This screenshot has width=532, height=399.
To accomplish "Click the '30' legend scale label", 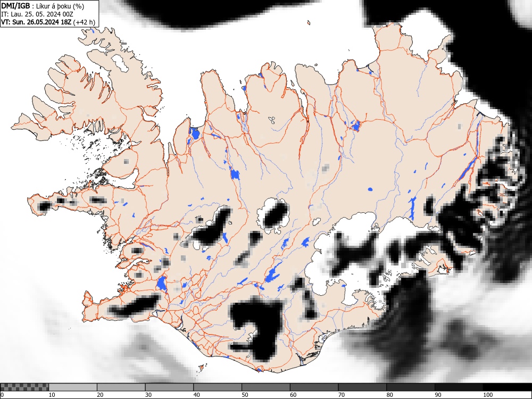I will tap(148, 395).
